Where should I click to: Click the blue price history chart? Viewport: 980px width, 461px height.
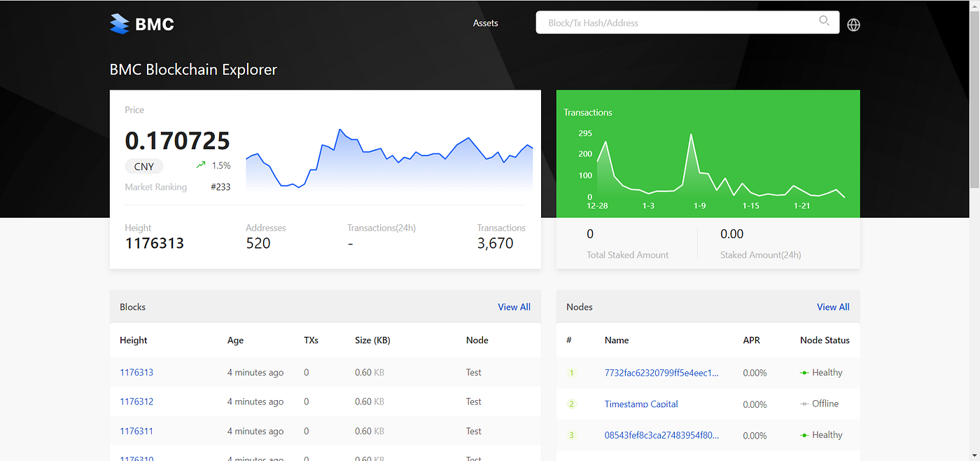389,160
